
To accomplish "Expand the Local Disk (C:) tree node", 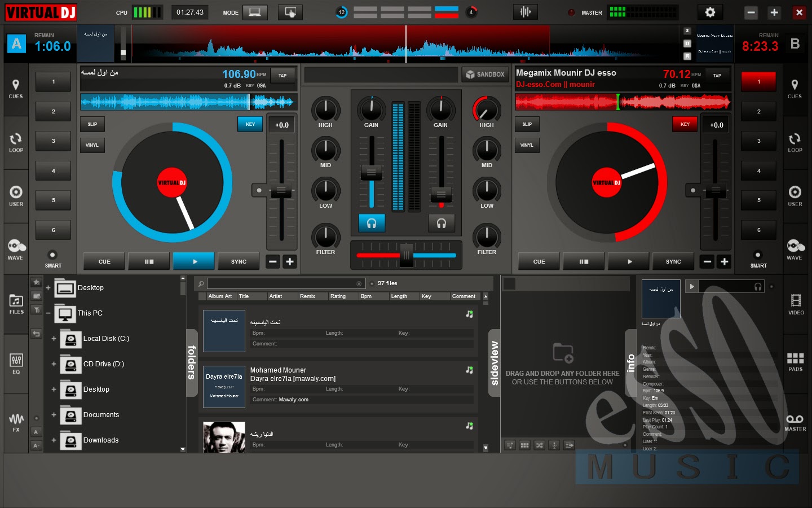I will [x=54, y=339].
